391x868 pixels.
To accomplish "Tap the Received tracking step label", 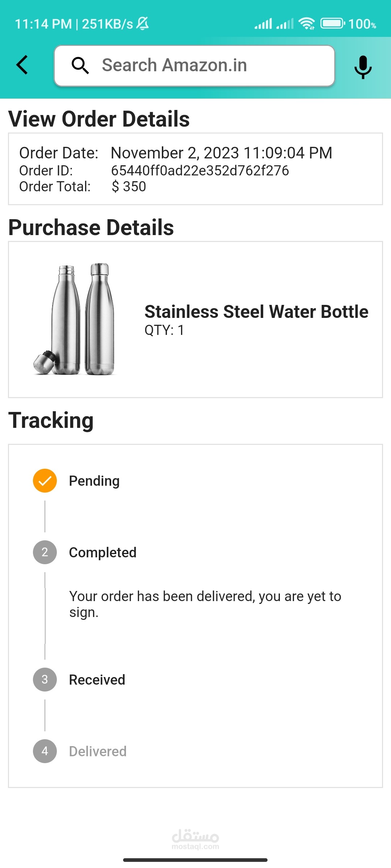I will point(97,680).
